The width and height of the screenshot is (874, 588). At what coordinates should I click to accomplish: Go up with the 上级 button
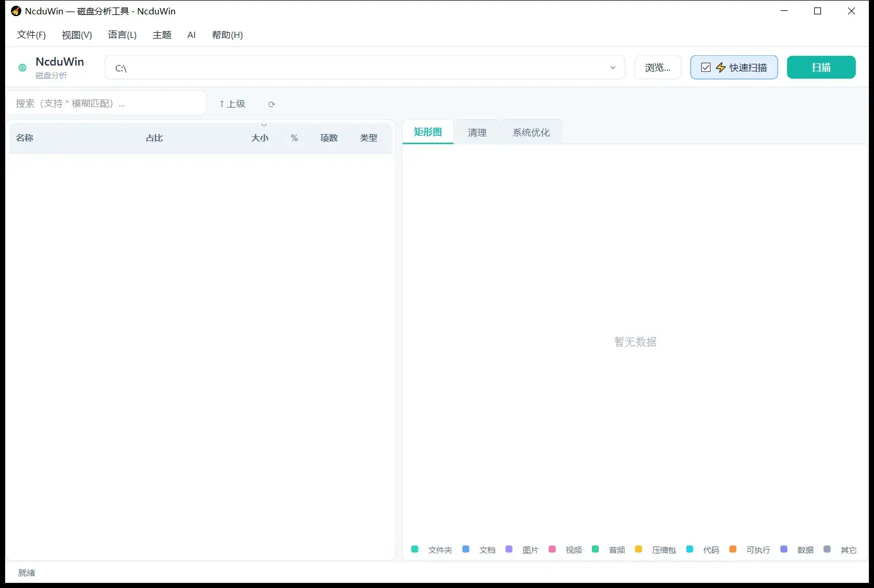[x=232, y=104]
